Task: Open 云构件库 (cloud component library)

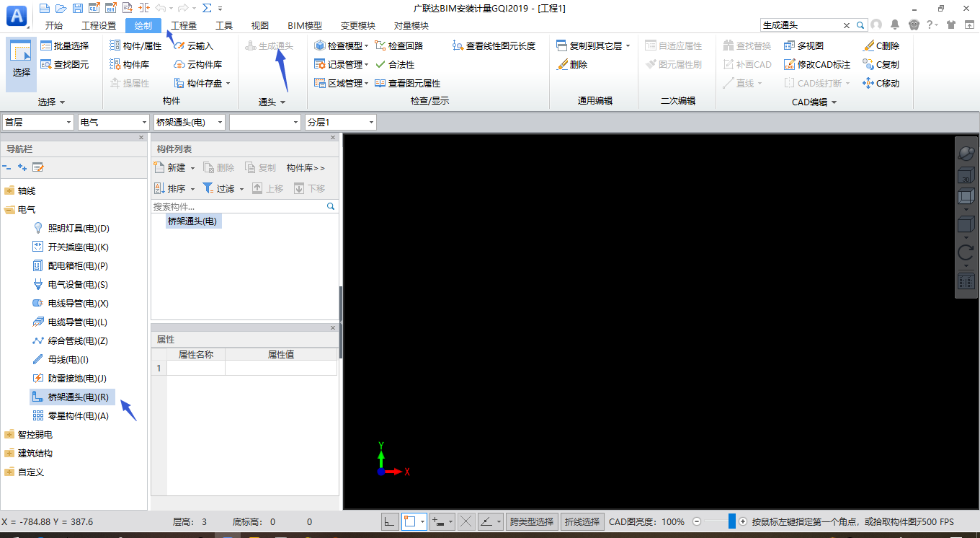Action: point(198,64)
